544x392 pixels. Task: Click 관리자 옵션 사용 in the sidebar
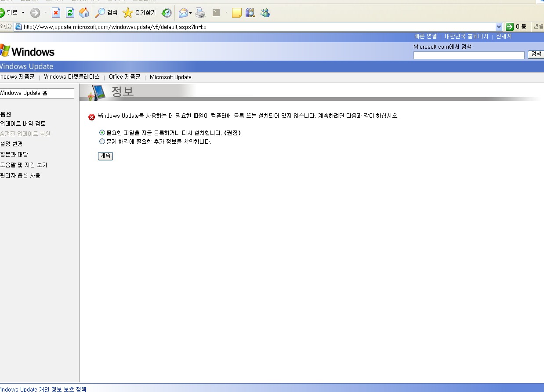point(20,176)
